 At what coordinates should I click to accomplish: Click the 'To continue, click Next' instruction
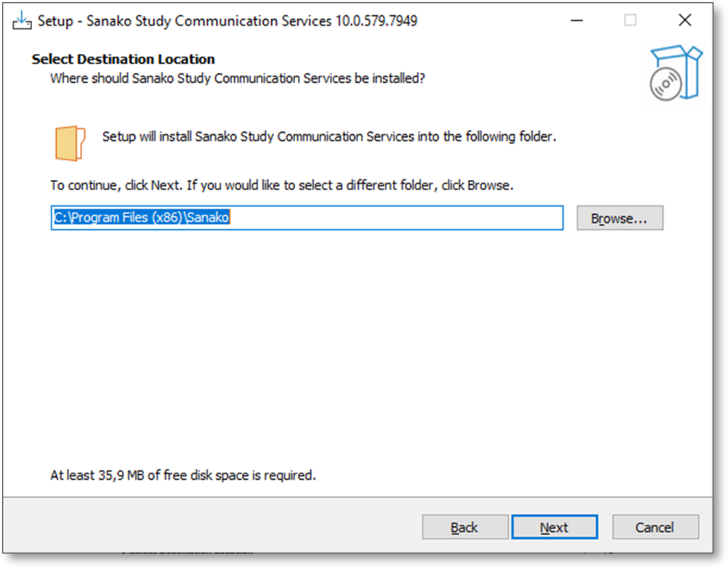[x=281, y=185]
